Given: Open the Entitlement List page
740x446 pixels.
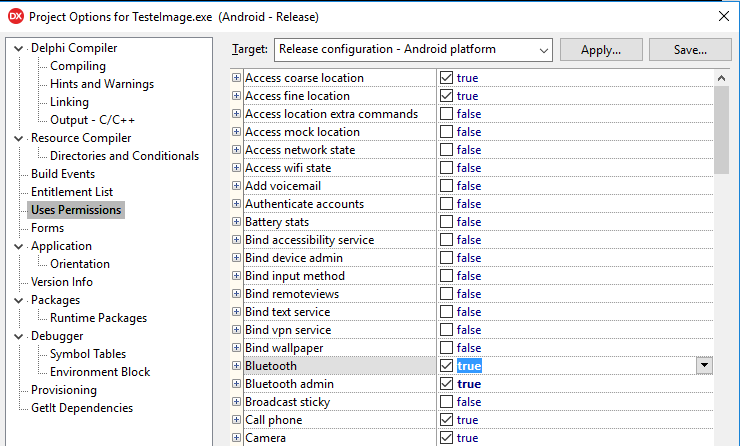Looking at the screenshot, I should coord(72,192).
